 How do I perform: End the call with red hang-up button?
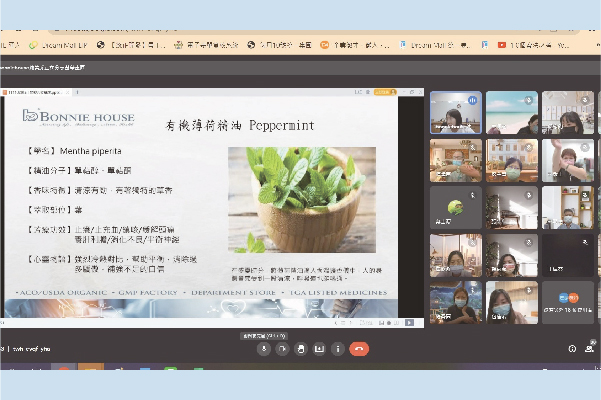tap(359, 349)
